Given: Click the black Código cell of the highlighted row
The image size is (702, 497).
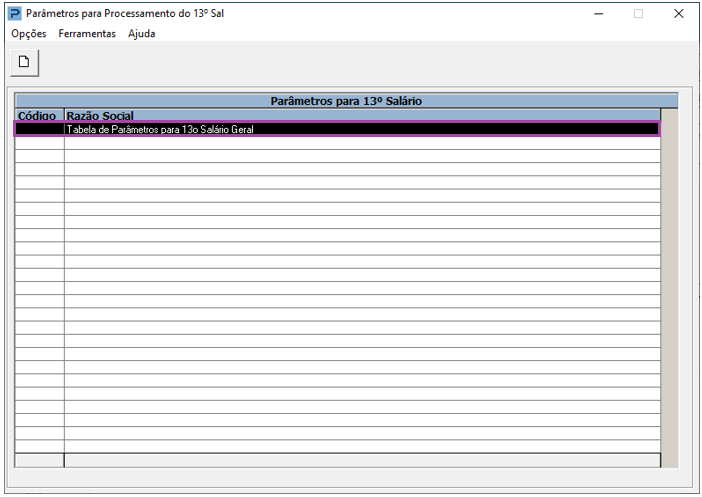Looking at the screenshot, I should (40, 129).
